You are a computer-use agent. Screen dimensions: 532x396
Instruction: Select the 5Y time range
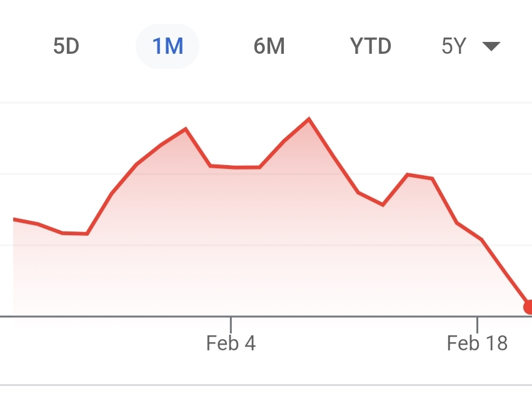[x=454, y=46]
